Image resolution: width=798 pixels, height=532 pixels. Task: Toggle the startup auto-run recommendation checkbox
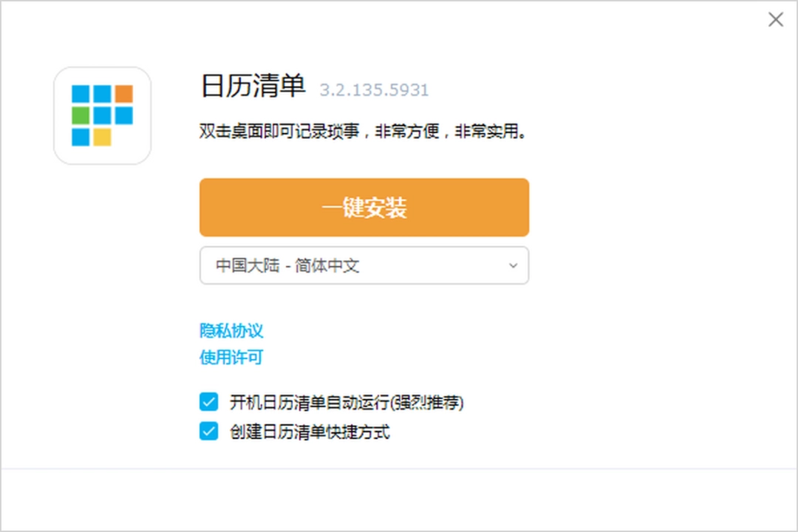pyautogui.click(x=208, y=402)
